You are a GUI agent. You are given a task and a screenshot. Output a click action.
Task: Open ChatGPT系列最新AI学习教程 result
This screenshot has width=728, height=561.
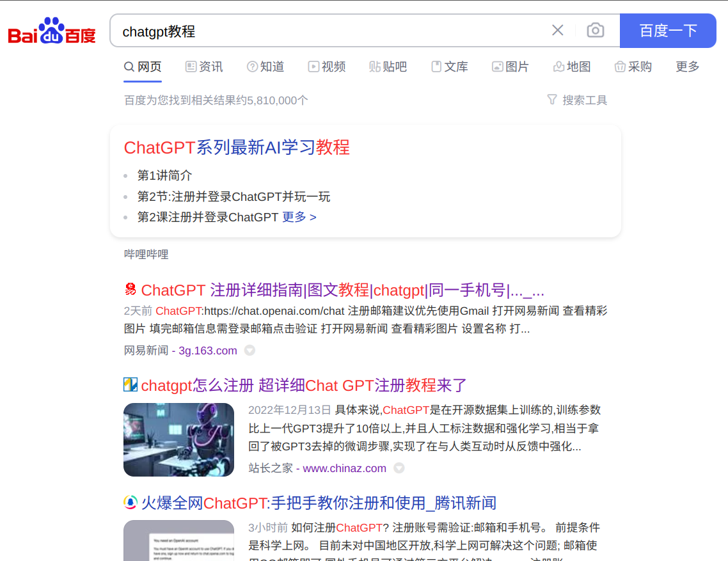pos(237,148)
